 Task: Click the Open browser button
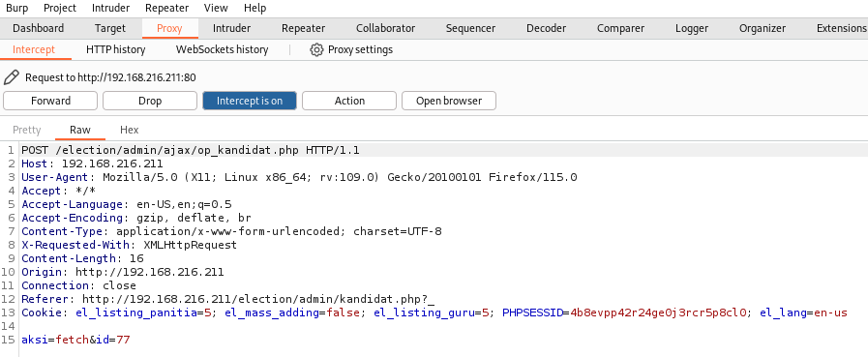pyautogui.click(x=449, y=101)
